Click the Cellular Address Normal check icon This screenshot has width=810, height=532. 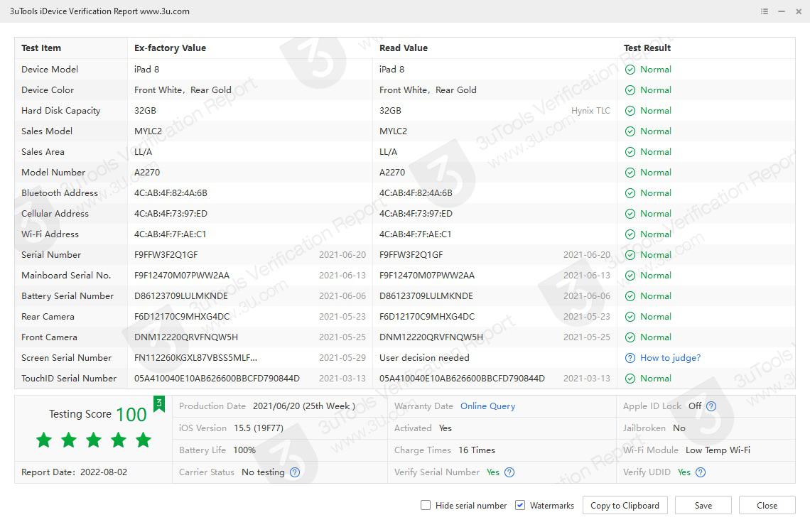pyautogui.click(x=630, y=214)
